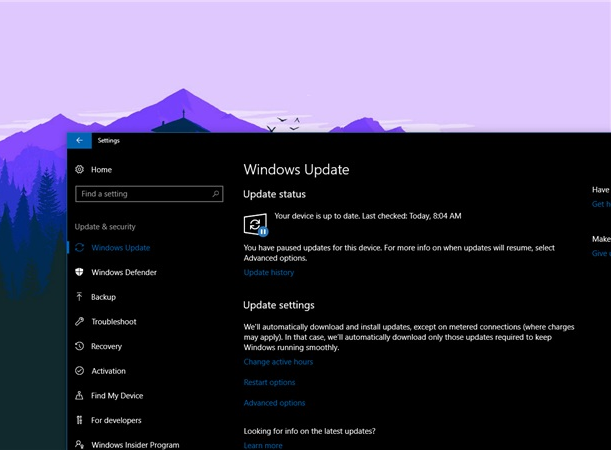Click the Windows Defender shield icon

(x=79, y=272)
